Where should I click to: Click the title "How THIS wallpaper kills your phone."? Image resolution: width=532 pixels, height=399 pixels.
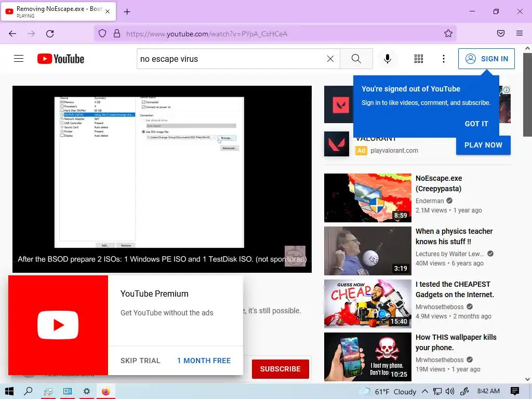click(x=456, y=342)
